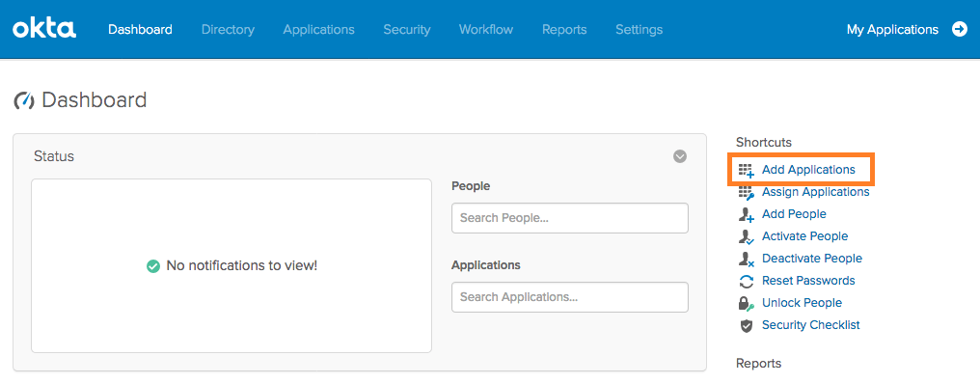Click the Activate People checkmark icon
This screenshot has width=980, height=384.
click(747, 237)
